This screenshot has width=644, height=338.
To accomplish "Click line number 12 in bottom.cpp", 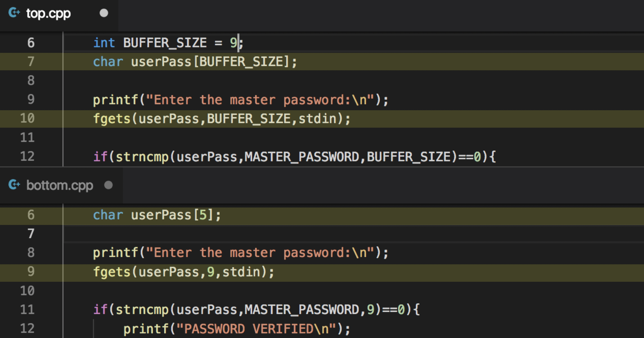I will coord(27,328).
